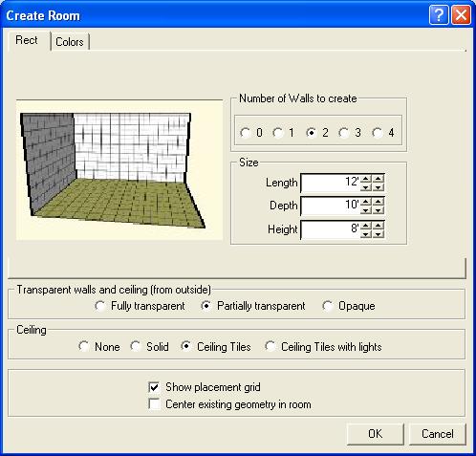Increase Depth with first up arrow
Viewport: 476px width, 456px height.
[366, 202]
